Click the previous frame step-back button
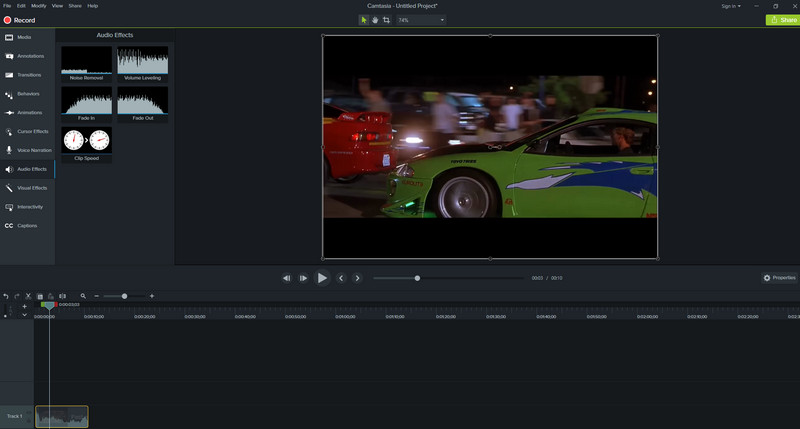 point(287,278)
